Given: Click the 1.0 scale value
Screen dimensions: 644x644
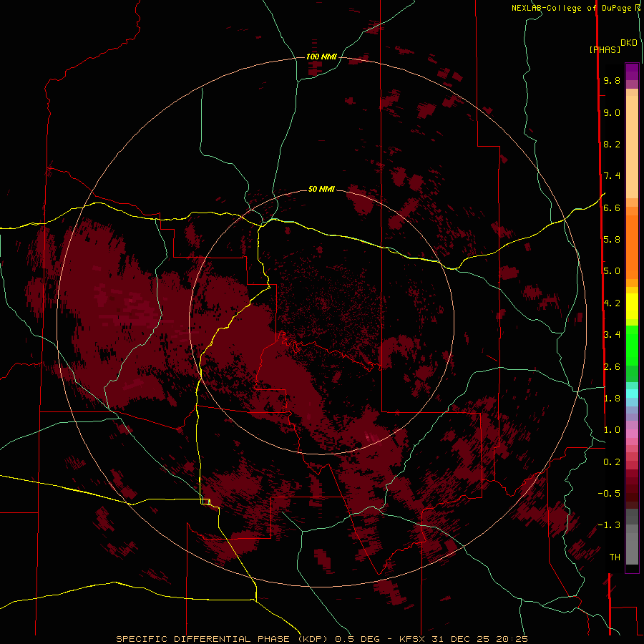Looking at the screenshot, I should tap(612, 430).
